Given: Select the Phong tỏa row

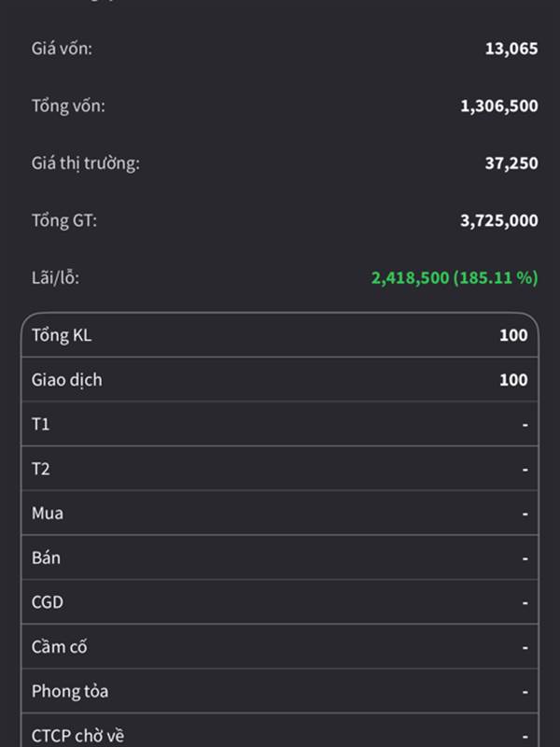Looking at the screenshot, I should (280, 691).
